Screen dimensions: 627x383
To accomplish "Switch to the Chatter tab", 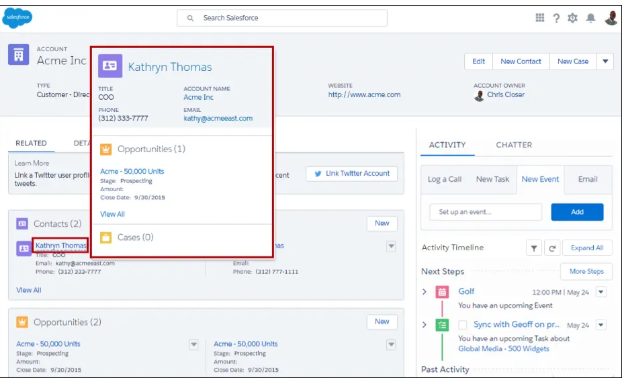I will [514, 145].
